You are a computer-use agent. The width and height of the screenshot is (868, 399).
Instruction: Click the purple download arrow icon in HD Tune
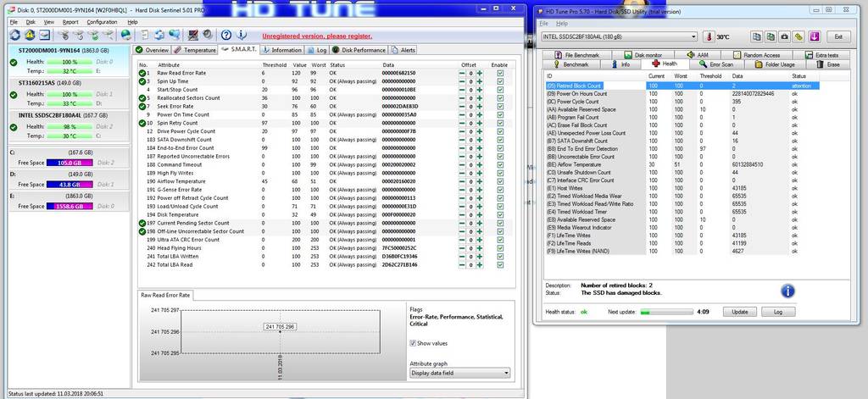[815, 36]
